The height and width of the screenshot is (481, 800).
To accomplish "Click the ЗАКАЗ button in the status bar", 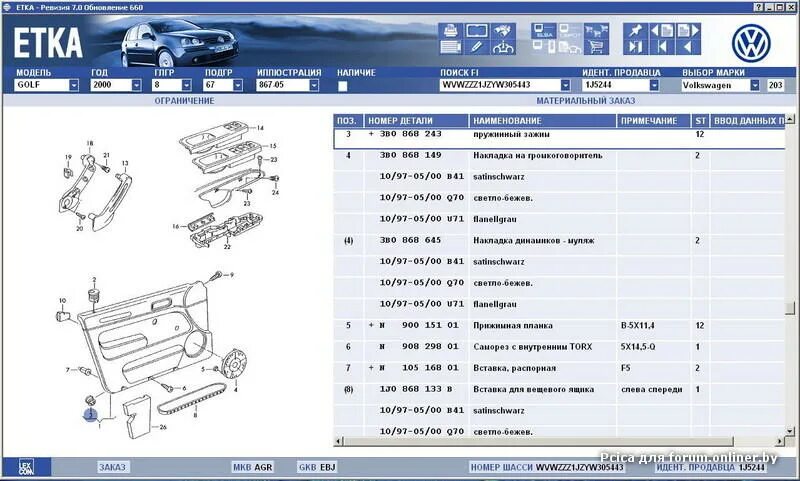I will click(x=112, y=467).
